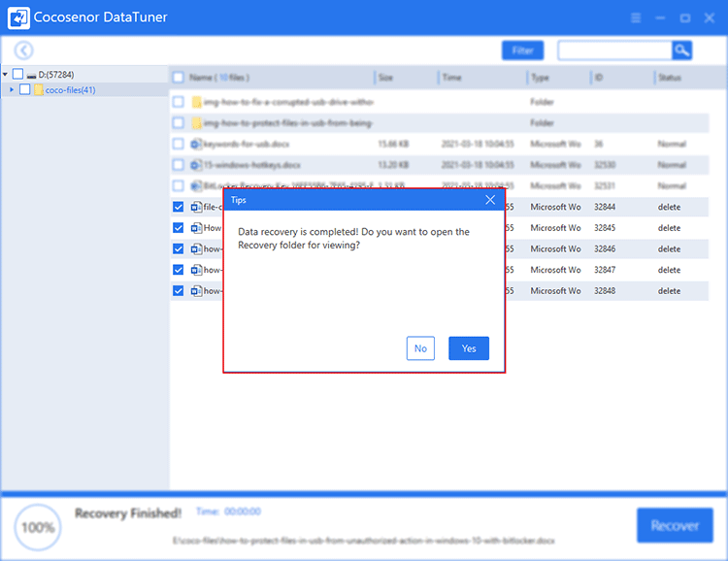The image size is (728, 561).
Task: Check the BitLocker Recovery Key file checkbox
Action: coord(179,185)
